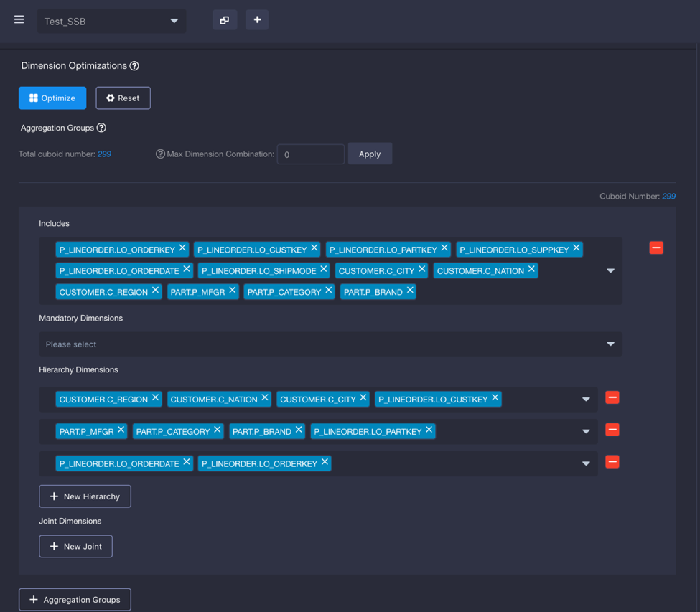This screenshot has height=612, width=700.
Task: Open the hamburger navigation menu
Action: [19, 20]
